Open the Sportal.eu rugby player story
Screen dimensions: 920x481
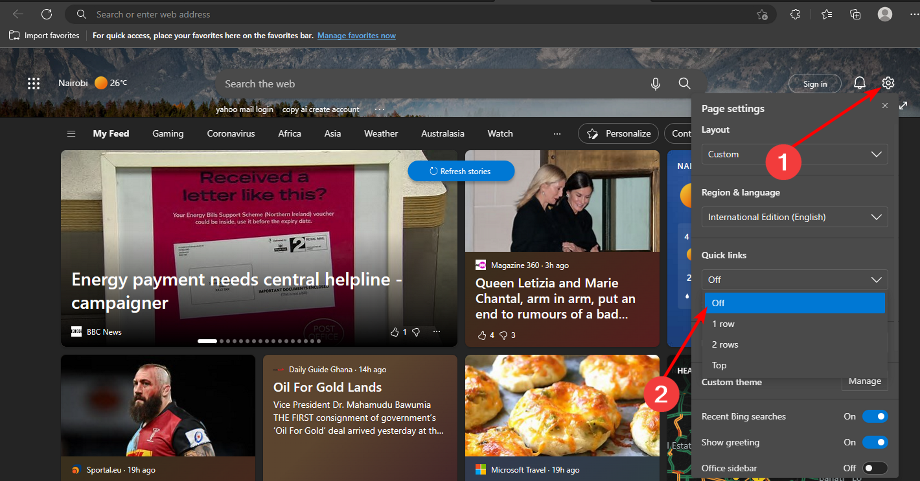click(x=158, y=418)
